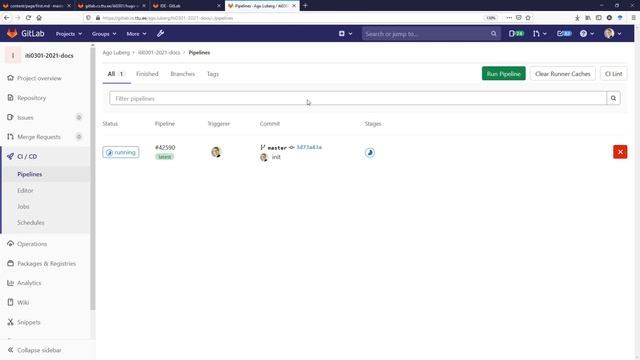Reload the page in browser

(28, 18)
